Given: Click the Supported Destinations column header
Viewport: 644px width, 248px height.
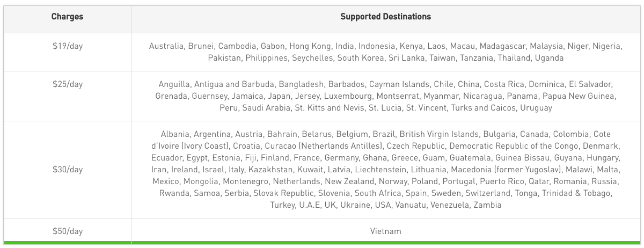Looking at the screenshot, I should (385, 17).
